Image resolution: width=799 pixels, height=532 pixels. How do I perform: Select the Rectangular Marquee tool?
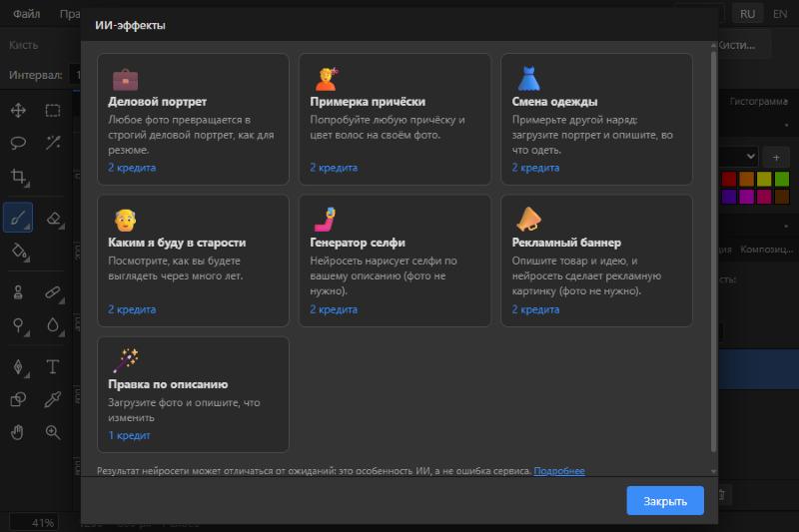click(53, 111)
